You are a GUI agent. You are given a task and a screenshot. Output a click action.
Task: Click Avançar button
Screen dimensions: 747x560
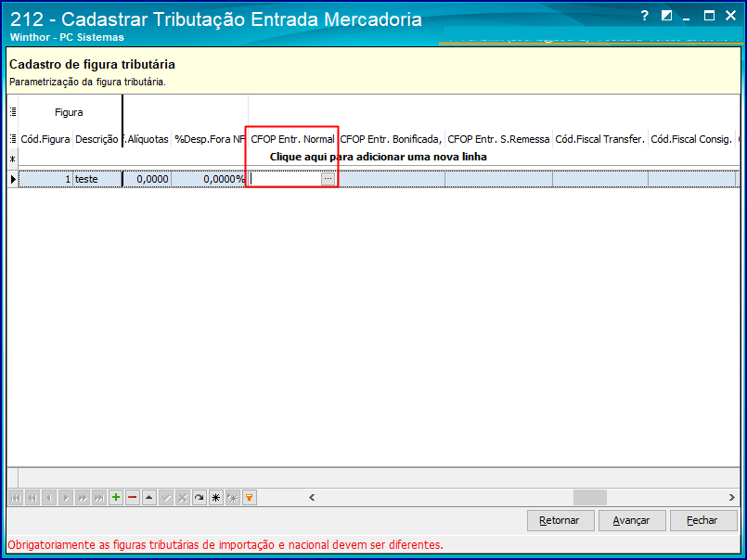632,520
